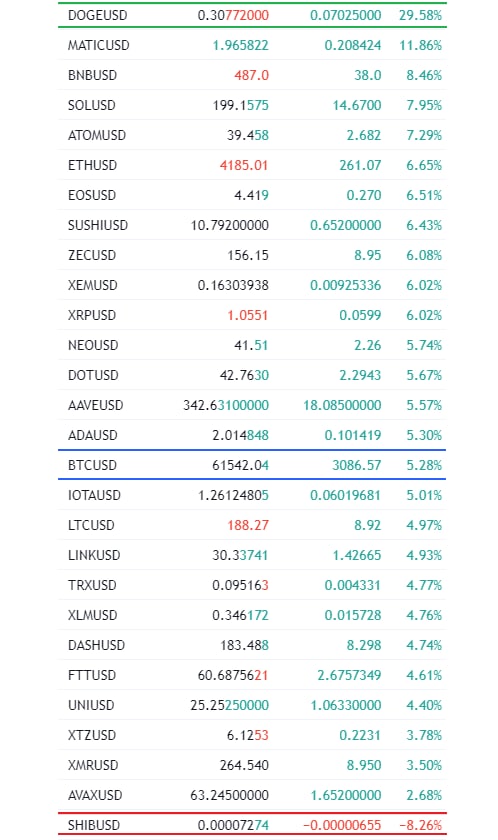Click DOTUSD price 42.7630

[x=244, y=375]
